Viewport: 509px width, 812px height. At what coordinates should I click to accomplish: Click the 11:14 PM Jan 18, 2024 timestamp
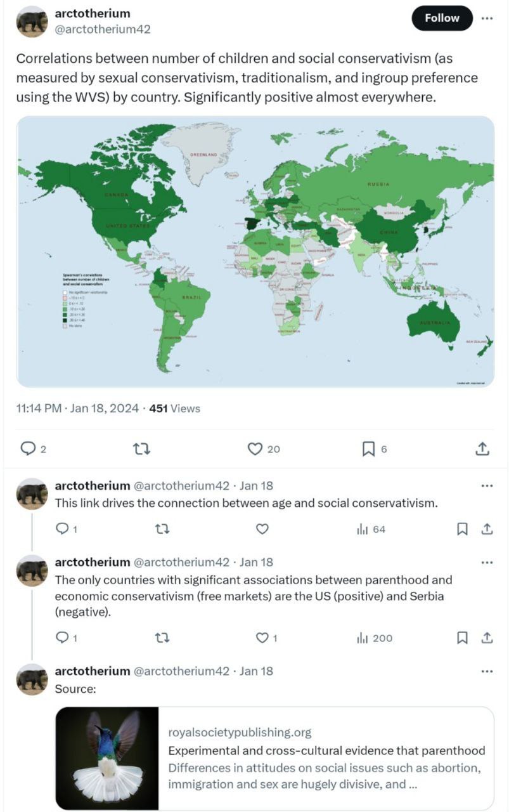(x=77, y=409)
